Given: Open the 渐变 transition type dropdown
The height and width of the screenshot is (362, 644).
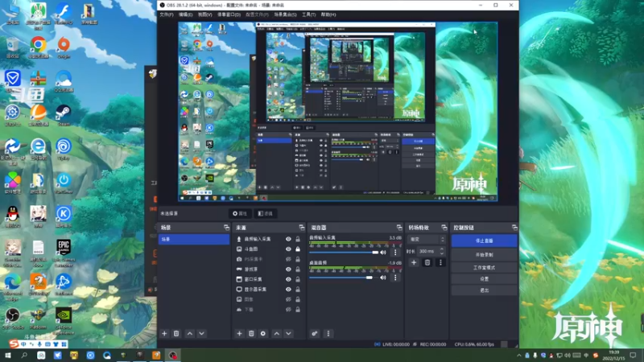Looking at the screenshot, I should [426, 239].
